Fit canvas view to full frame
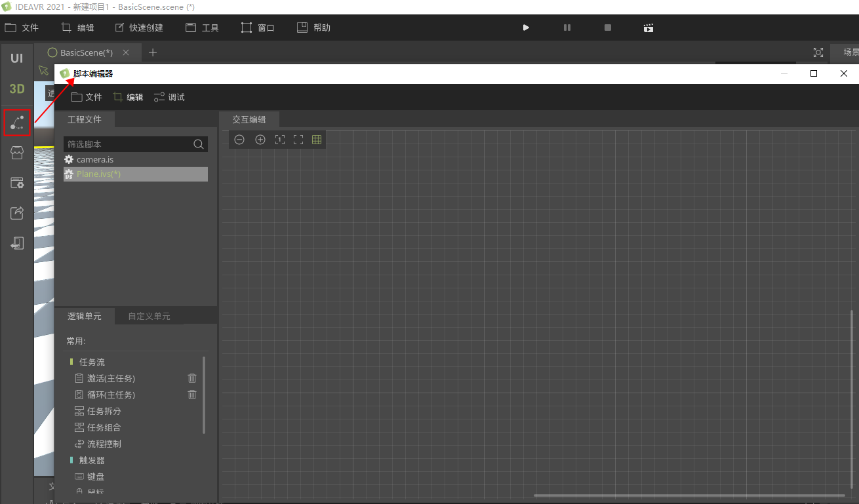This screenshot has height=504, width=859. pyautogui.click(x=298, y=140)
